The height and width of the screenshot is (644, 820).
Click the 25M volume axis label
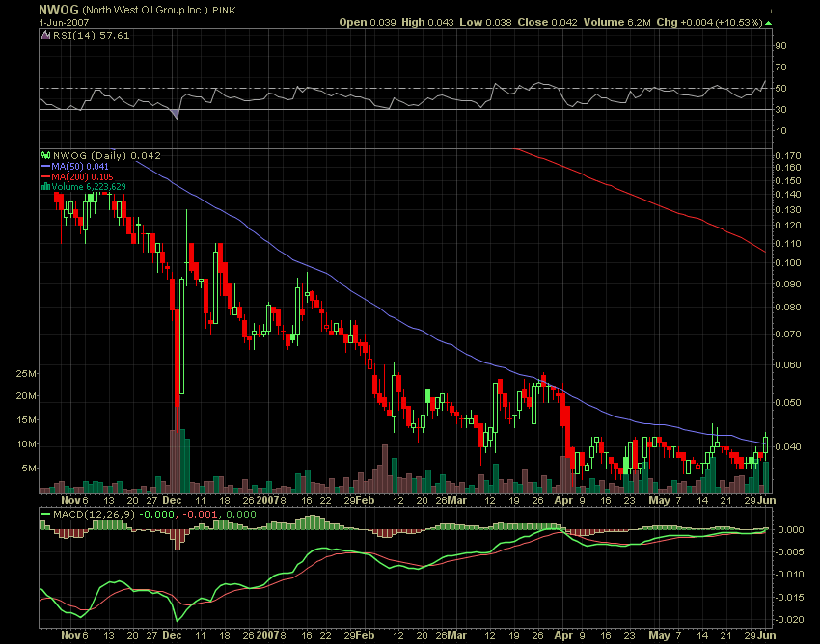(x=26, y=374)
